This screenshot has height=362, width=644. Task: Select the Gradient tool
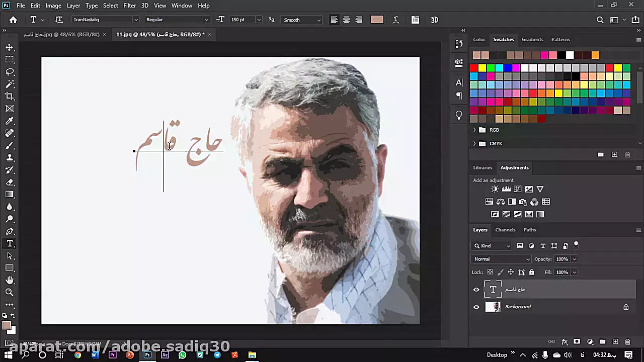tap(10, 195)
